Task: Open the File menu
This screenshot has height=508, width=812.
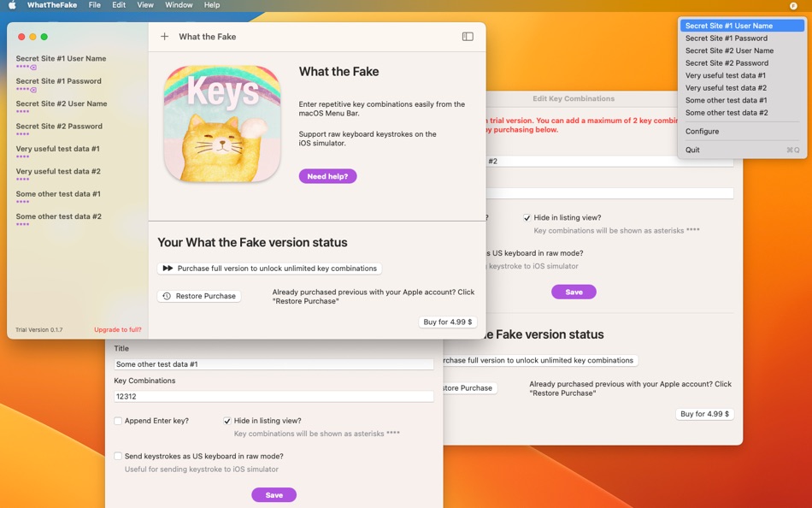Action: pos(95,5)
